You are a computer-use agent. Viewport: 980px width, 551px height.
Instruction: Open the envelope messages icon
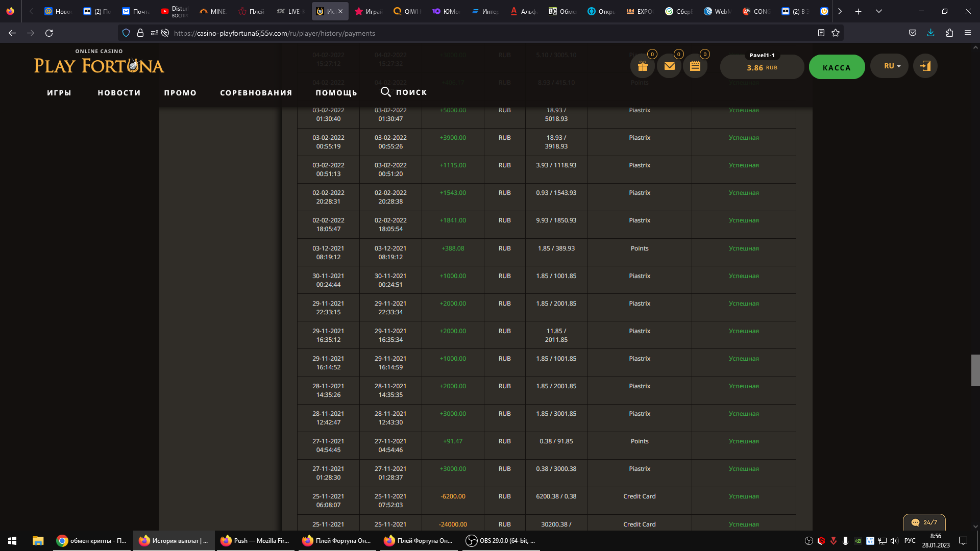669,66
